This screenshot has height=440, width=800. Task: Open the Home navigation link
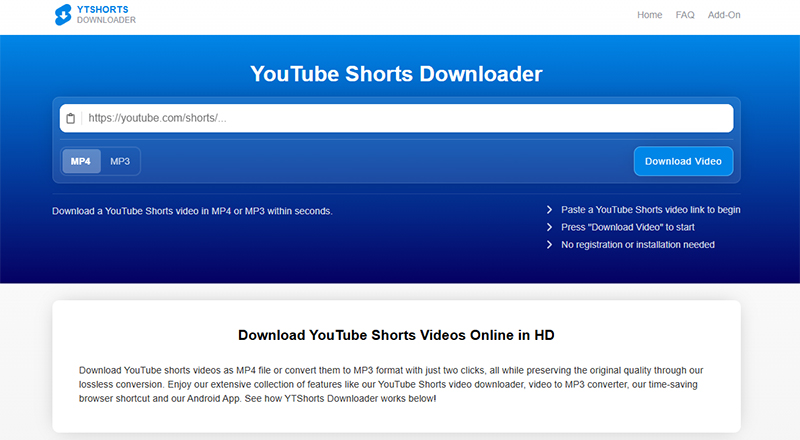click(x=649, y=15)
